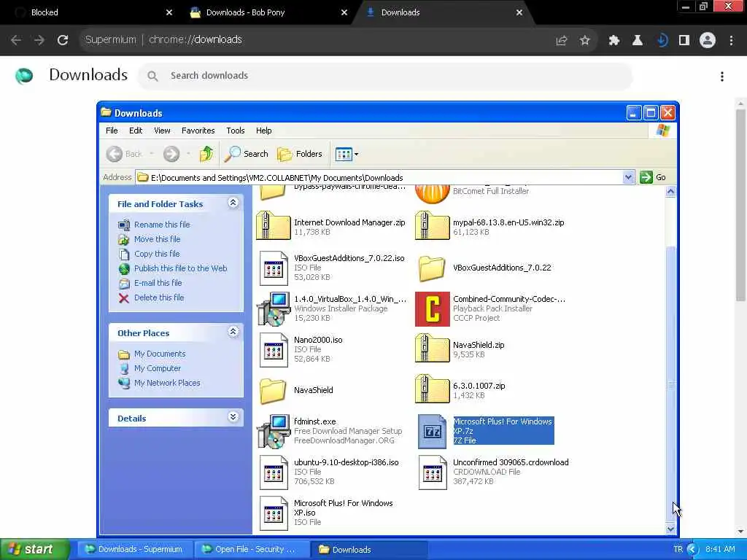The height and width of the screenshot is (560, 747).
Task: Expand the Details panel
Action: [x=233, y=417]
